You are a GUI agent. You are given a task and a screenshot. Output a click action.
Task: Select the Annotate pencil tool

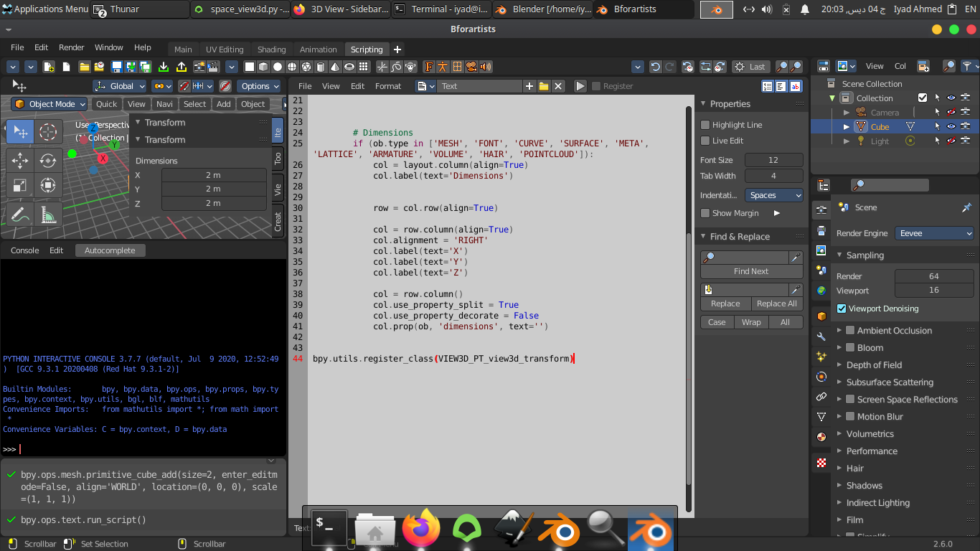pos(20,214)
